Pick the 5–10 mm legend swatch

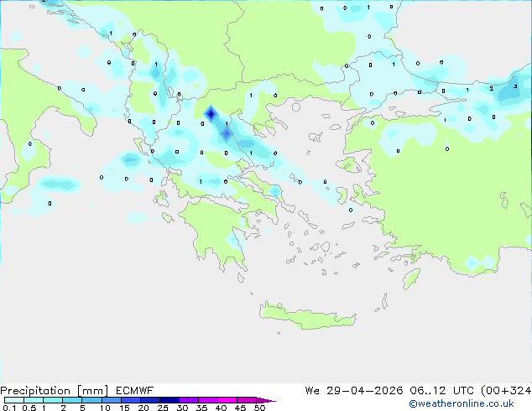click(91, 400)
